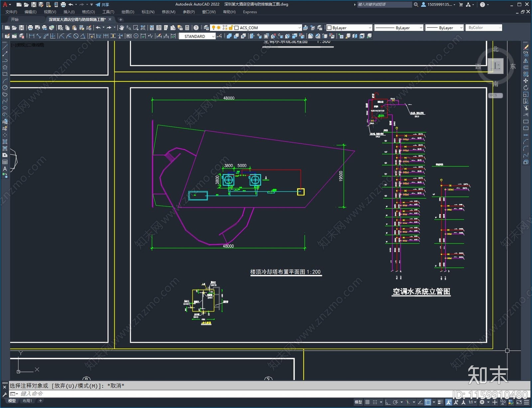This screenshot has width=532, height=408.
Task: Expand the ByLayer linetype dropdown
Action: (399, 28)
